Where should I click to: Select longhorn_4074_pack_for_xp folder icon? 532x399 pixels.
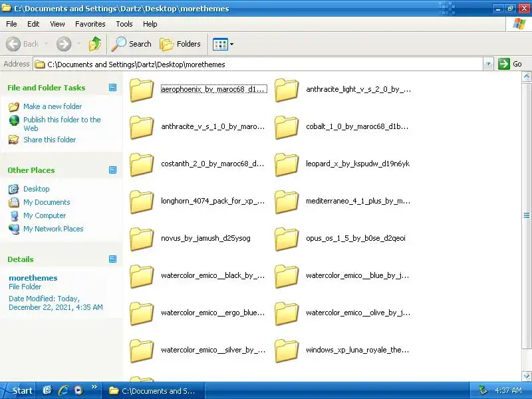142,201
